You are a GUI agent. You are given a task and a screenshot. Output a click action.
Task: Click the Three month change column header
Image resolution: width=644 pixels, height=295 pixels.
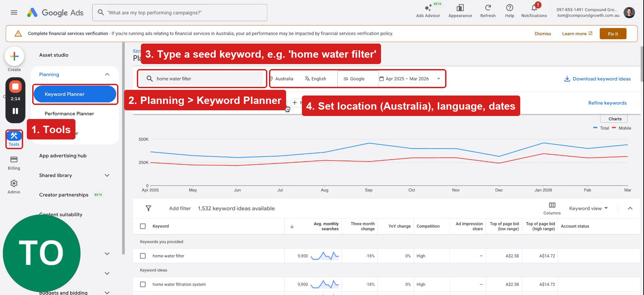click(362, 226)
